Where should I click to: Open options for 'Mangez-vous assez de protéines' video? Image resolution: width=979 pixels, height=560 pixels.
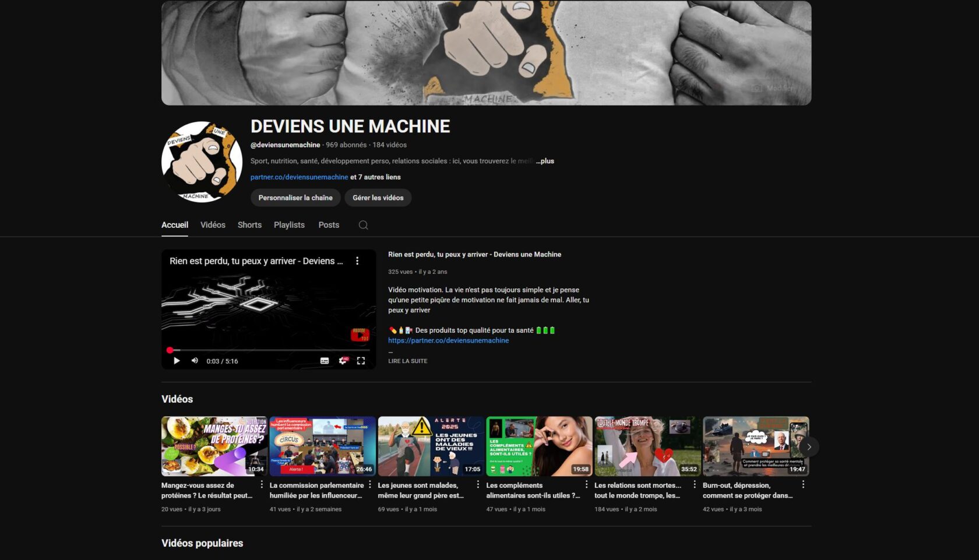pos(262,485)
